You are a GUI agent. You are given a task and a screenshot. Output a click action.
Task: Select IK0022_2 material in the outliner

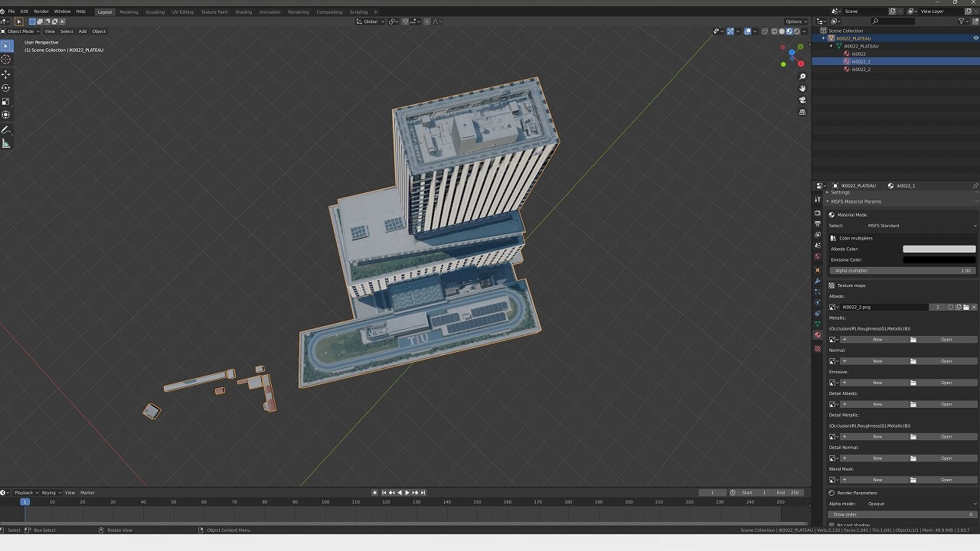click(x=861, y=69)
